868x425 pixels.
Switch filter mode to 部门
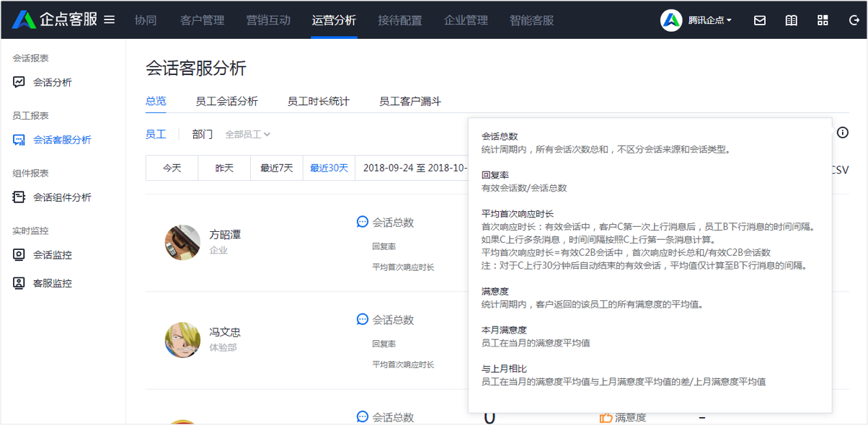pyautogui.click(x=203, y=135)
